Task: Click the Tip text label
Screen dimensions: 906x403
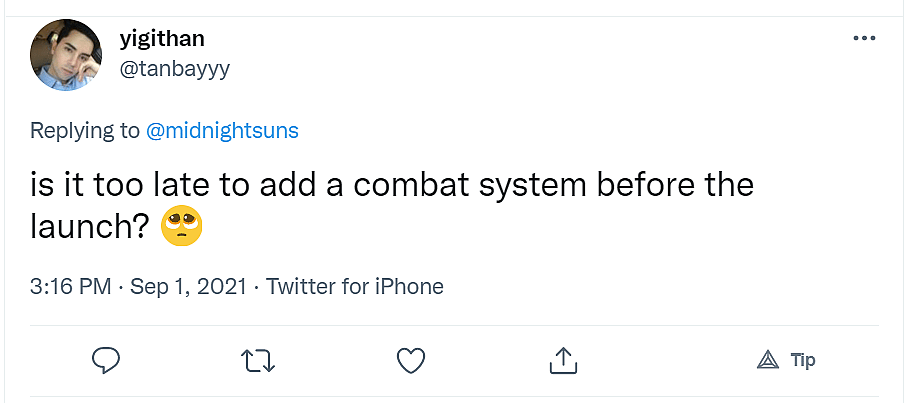Action: click(803, 360)
